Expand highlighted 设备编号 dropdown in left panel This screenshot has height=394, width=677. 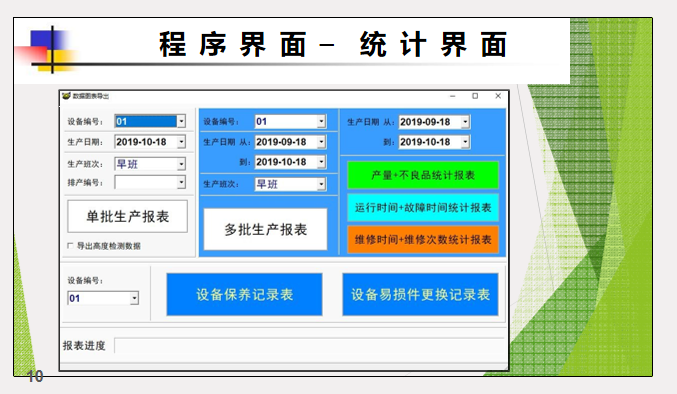click(181, 121)
